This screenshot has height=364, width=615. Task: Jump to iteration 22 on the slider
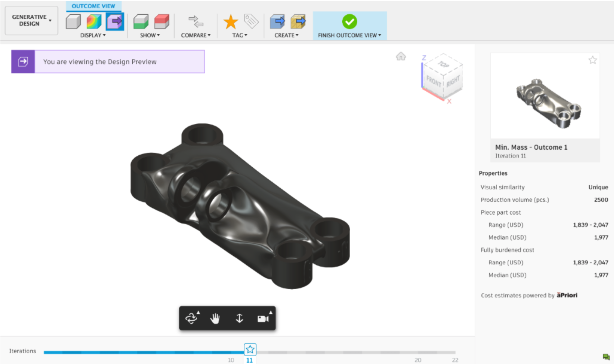coord(455,360)
